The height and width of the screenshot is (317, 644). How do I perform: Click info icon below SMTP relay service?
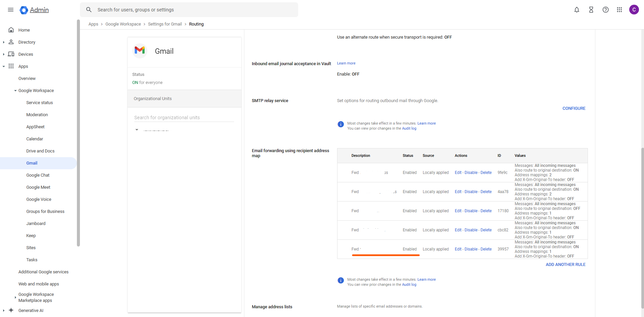341,124
